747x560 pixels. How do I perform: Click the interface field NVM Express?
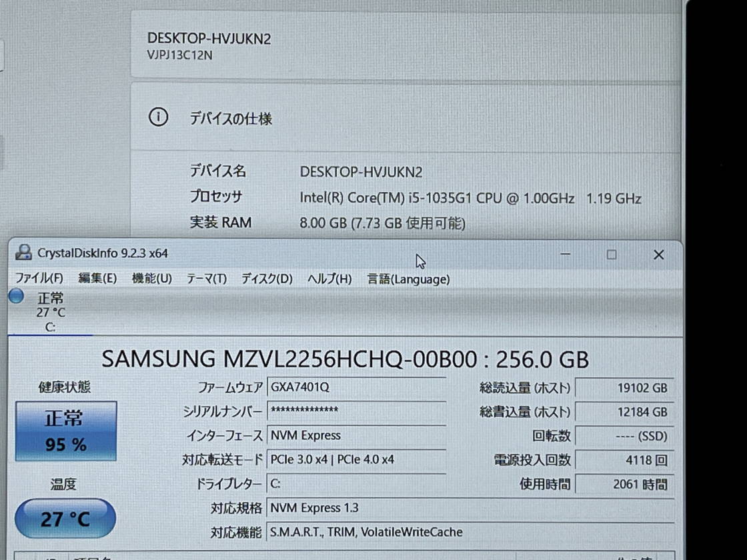pos(356,435)
